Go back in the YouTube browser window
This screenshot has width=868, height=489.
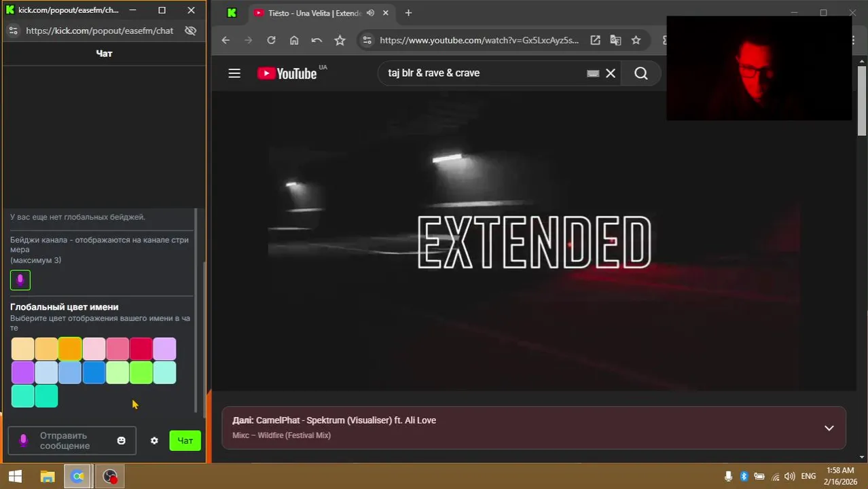click(x=226, y=41)
